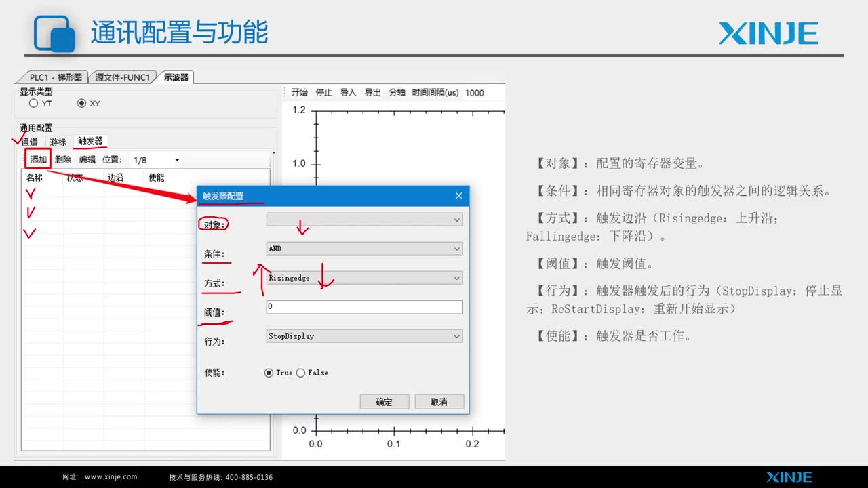868x488 pixels.
Task: Switch to the 源文件-FUNC1 tab
Action: [x=122, y=77]
